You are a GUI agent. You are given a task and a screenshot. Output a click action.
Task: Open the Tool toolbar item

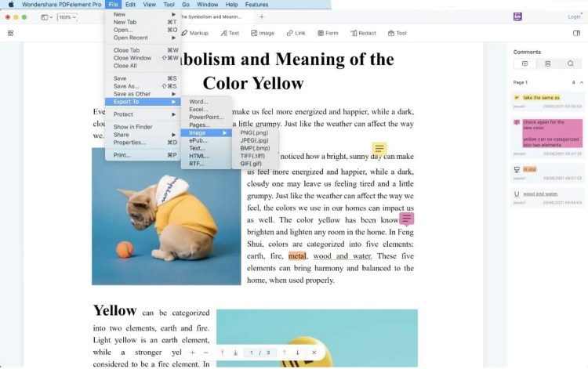pos(397,33)
